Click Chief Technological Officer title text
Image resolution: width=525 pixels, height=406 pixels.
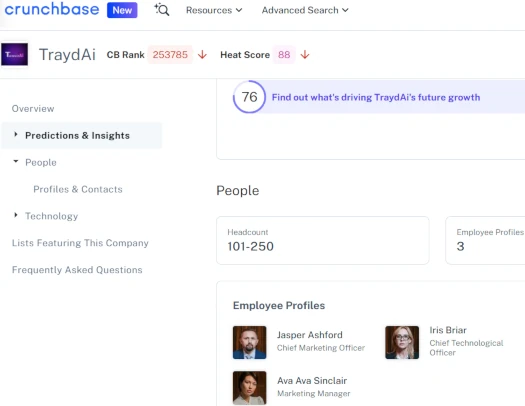tap(466, 348)
